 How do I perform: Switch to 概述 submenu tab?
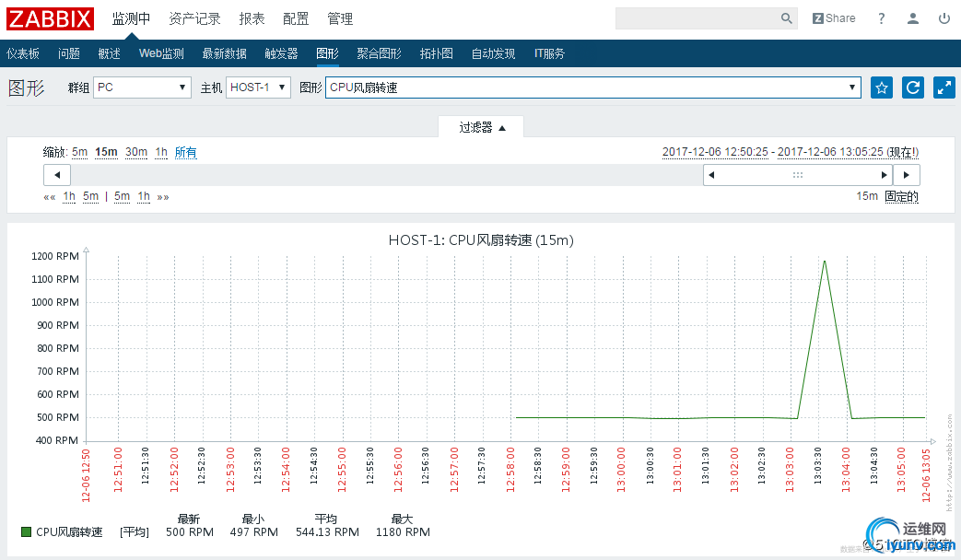pyautogui.click(x=110, y=53)
